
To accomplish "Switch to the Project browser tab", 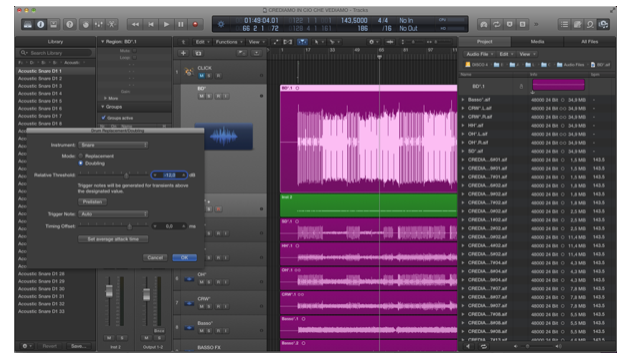I will tap(485, 41).
